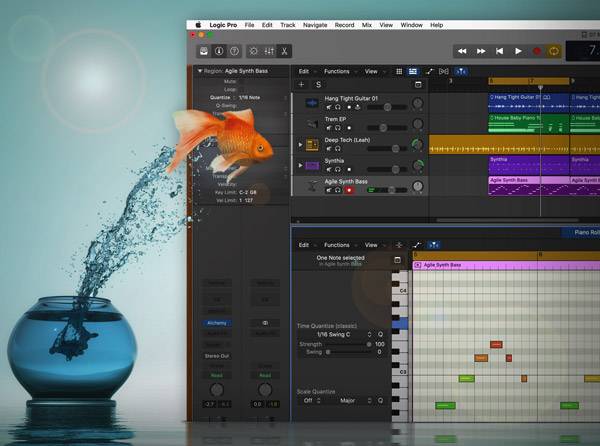Click the Trem EP volume slider
Viewport: 600px width, 446px height.
(x=386, y=128)
